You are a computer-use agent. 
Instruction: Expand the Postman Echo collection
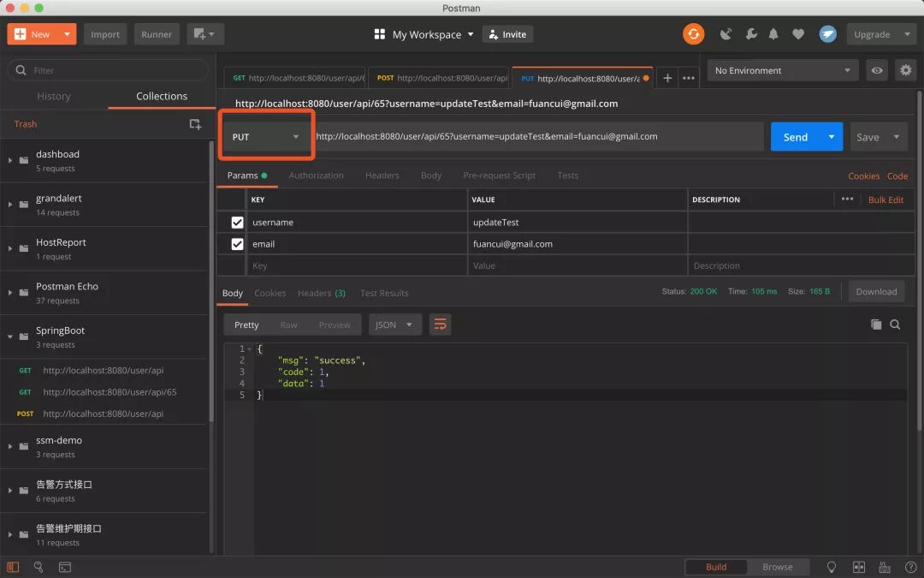pyautogui.click(x=10, y=292)
